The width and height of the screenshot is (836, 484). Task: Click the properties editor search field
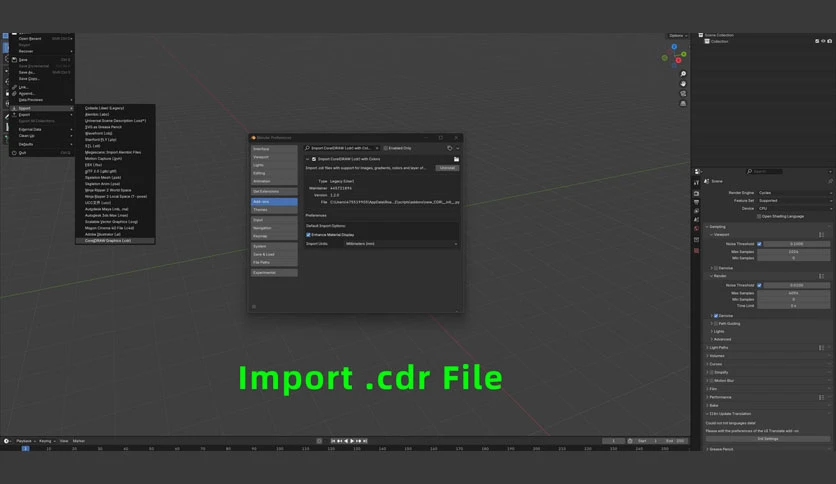[x=764, y=171]
